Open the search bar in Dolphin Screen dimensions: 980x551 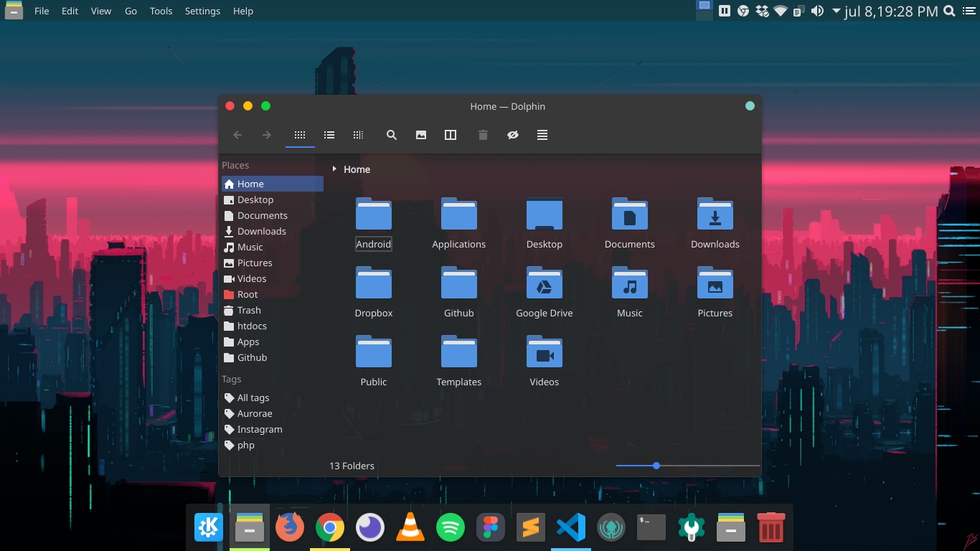pyautogui.click(x=392, y=135)
